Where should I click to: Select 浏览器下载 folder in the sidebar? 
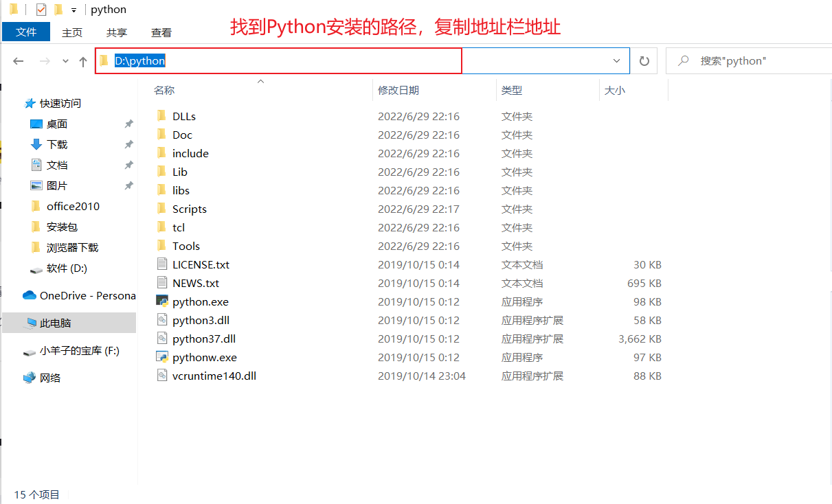pyautogui.click(x=73, y=247)
